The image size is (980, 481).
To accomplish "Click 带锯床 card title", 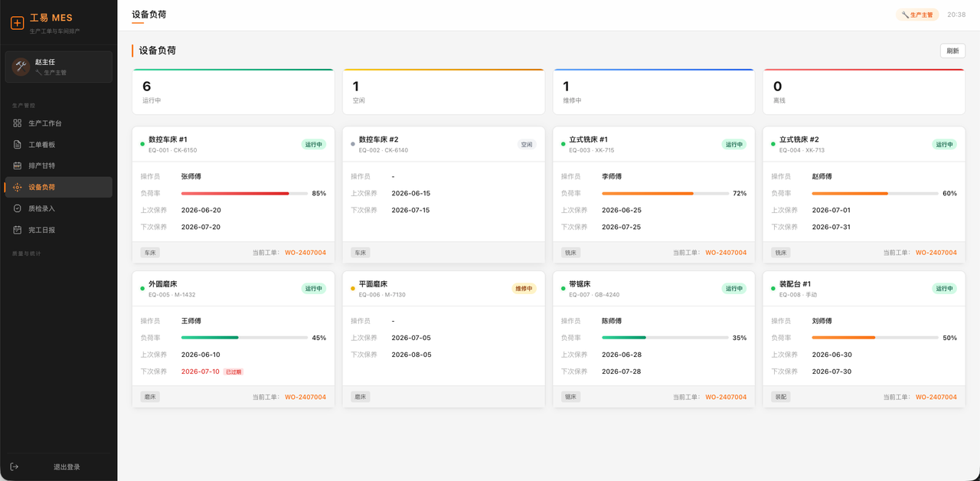I will [x=580, y=284].
